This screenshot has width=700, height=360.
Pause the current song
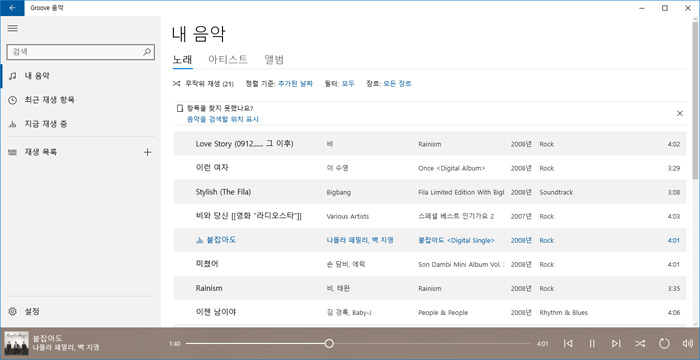[592, 343]
